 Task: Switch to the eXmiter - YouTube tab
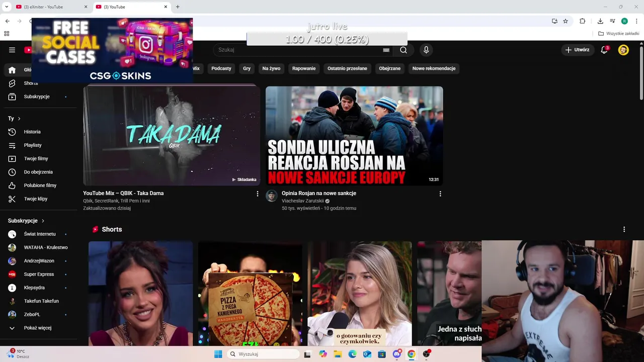click(x=52, y=7)
